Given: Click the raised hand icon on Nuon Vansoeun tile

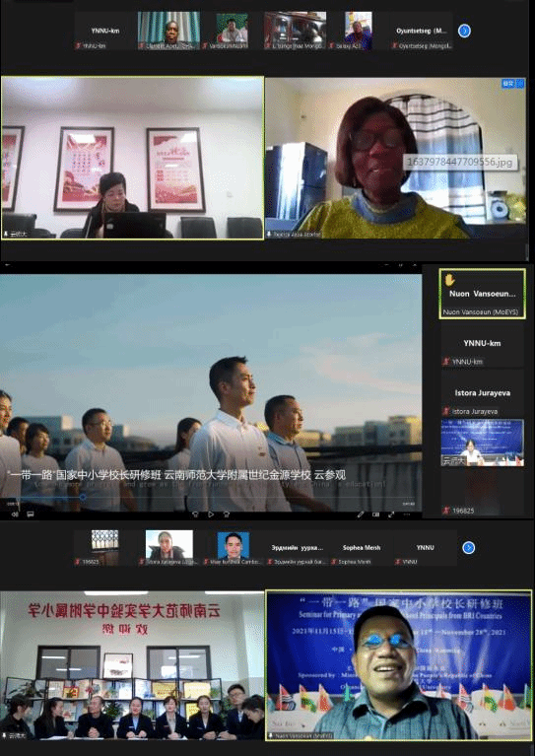Looking at the screenshot, I should [x=449, y=279].
